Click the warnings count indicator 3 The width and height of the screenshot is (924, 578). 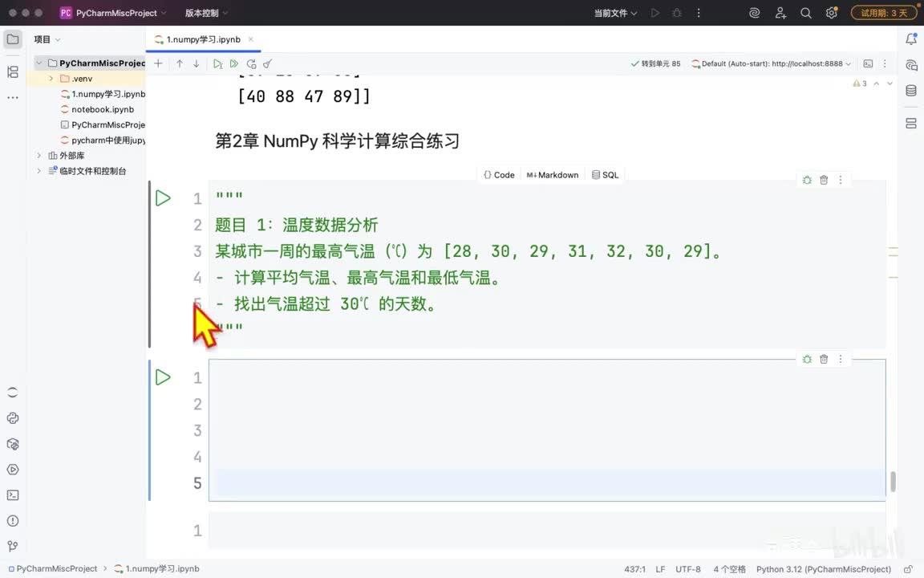pyautogui.click(x=860, y=83)
